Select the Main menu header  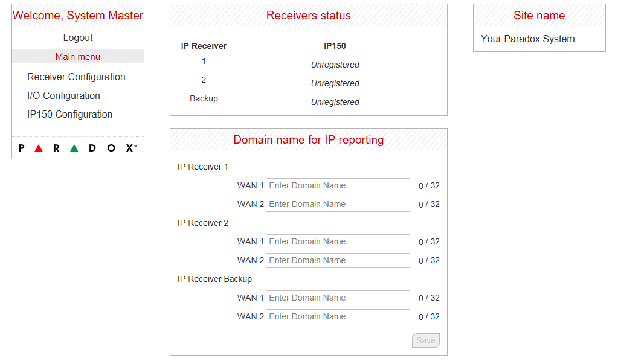(78, 57)
